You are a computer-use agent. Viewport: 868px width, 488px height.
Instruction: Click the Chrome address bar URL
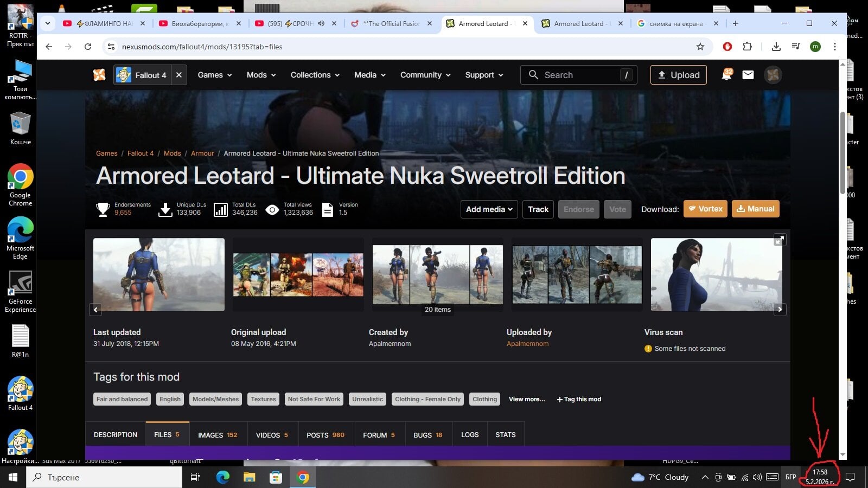[x=202, y=47]
